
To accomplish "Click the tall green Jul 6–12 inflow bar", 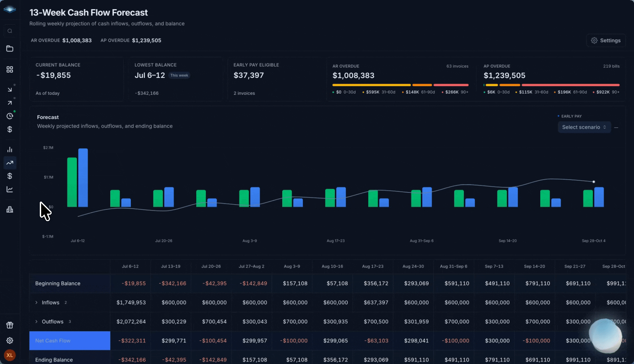I will tap(72, 182).
